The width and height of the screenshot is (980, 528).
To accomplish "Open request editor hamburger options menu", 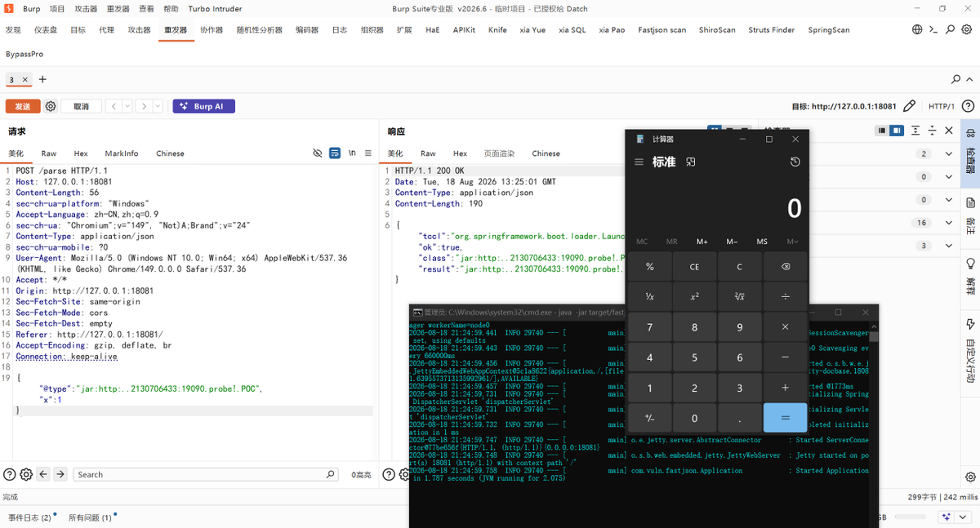I will (368, 153).
